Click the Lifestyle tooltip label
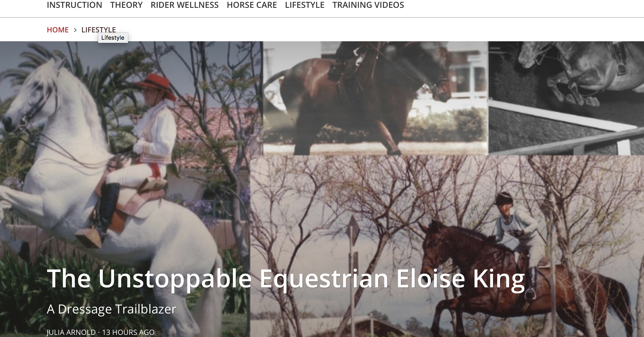The height and width of the screenshot is (337, 644). [x=113, y=38]
